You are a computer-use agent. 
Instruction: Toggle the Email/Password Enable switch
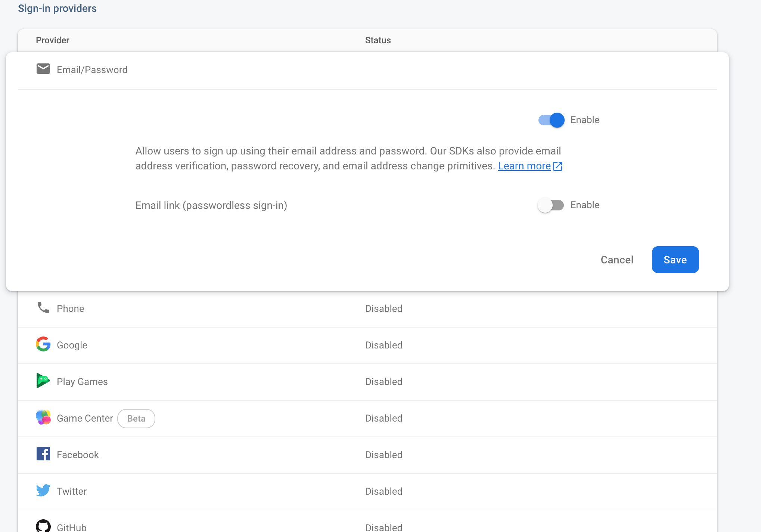pos(551,120)
